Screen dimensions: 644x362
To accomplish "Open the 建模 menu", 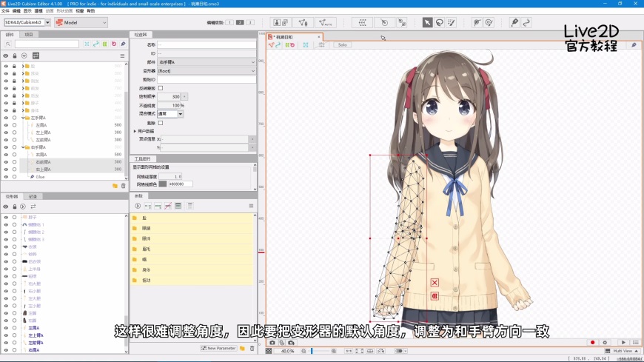I will click(38, 11).
